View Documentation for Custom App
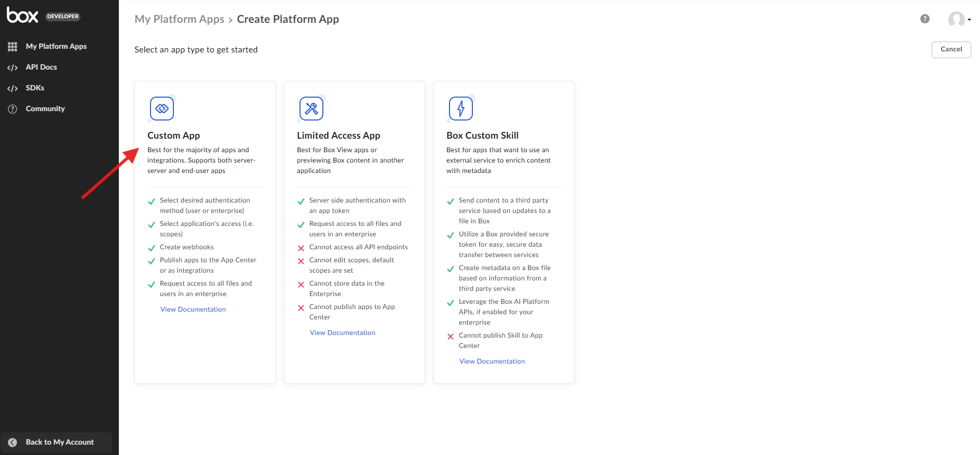This screenshot has height=455, width=980. [193, 309]
